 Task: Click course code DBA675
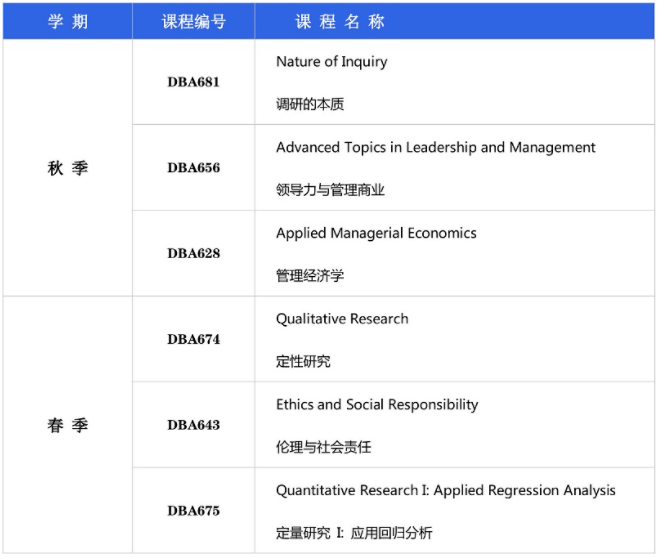click(x=193, y=511)
